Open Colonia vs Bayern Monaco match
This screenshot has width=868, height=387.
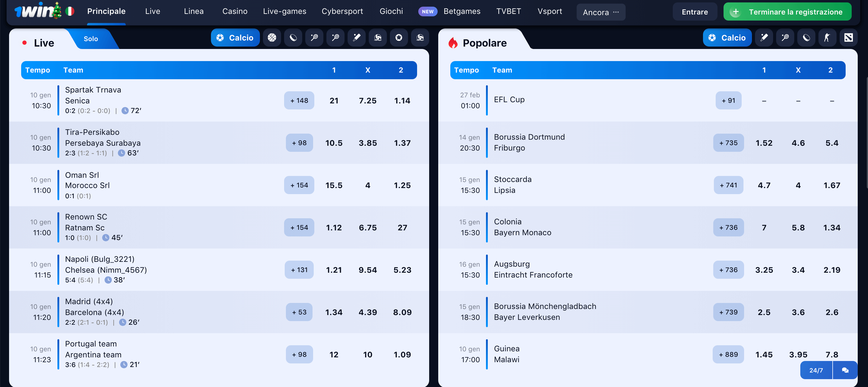tap(648, 227)
